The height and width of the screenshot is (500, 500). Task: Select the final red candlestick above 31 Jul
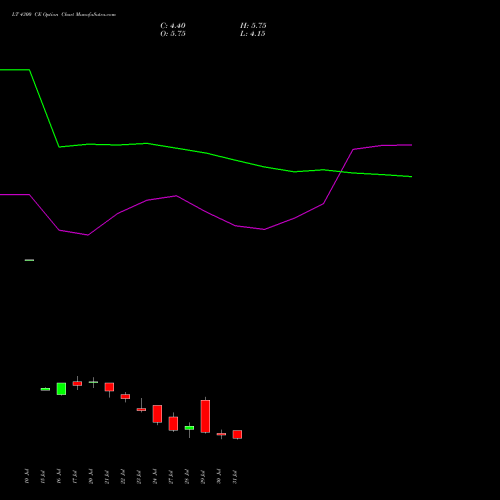click(x=237, y=434)
